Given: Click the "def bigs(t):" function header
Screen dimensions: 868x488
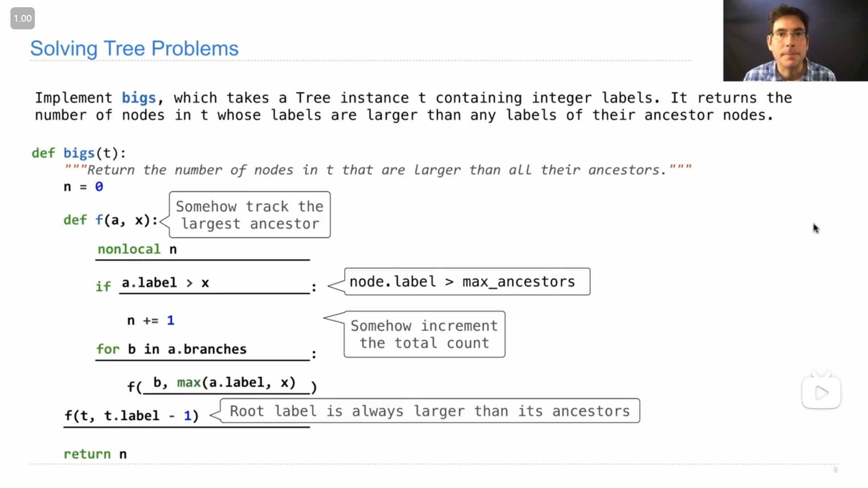Looking at the screenshot, I should click(x=79, y=153).
